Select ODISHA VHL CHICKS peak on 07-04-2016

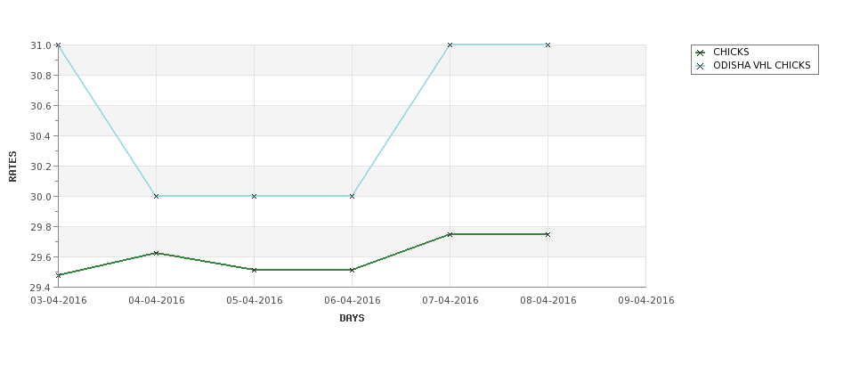pyautogui.click(x=450, y=45)
